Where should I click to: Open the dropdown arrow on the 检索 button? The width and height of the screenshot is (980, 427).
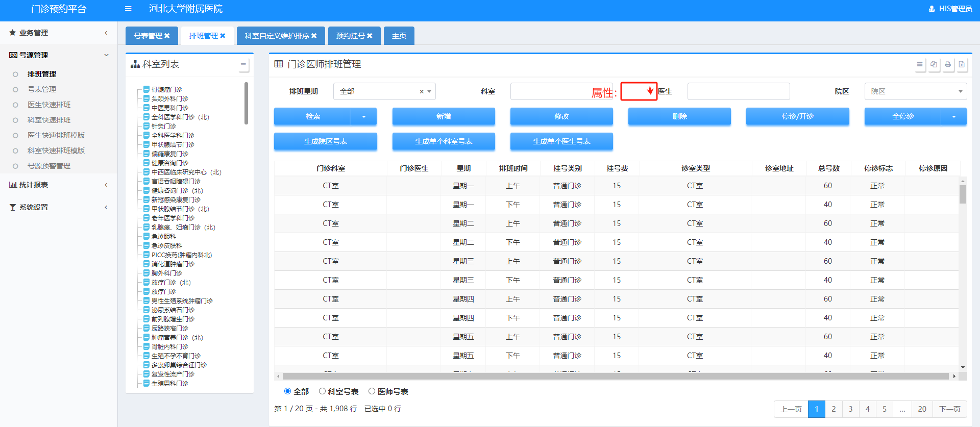[364, 117]
